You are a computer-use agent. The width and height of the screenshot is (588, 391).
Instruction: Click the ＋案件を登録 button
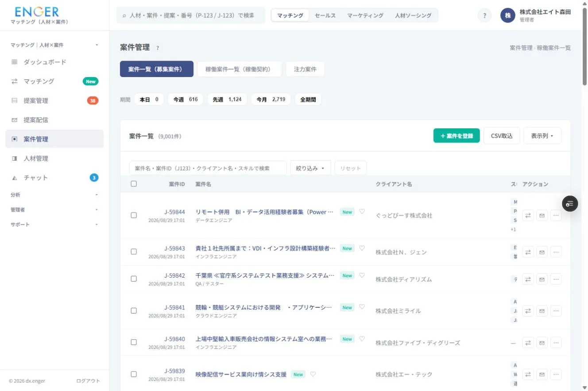[456, 136]
